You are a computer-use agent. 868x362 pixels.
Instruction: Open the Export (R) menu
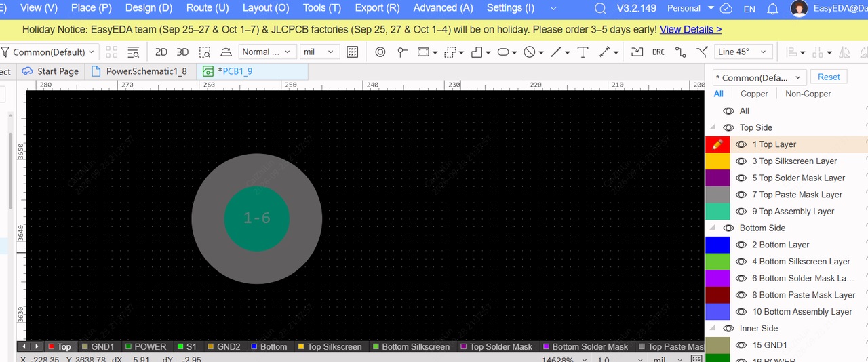click(x=377, y=8)
